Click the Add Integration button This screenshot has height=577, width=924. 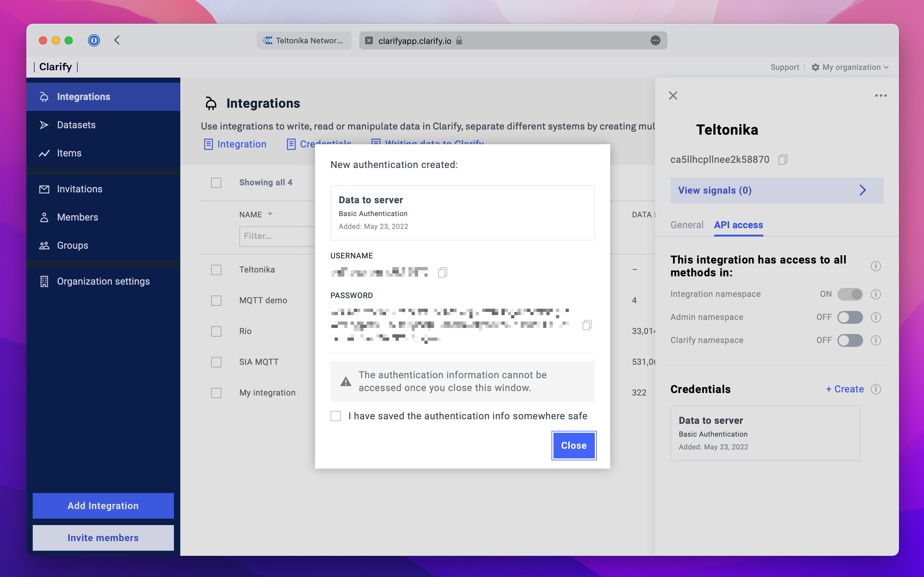tap(103, 506)
